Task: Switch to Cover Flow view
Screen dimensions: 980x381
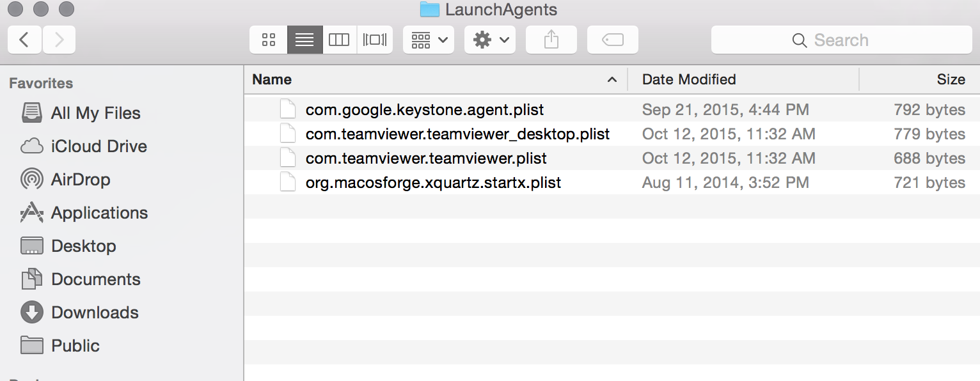Action: 375,40
